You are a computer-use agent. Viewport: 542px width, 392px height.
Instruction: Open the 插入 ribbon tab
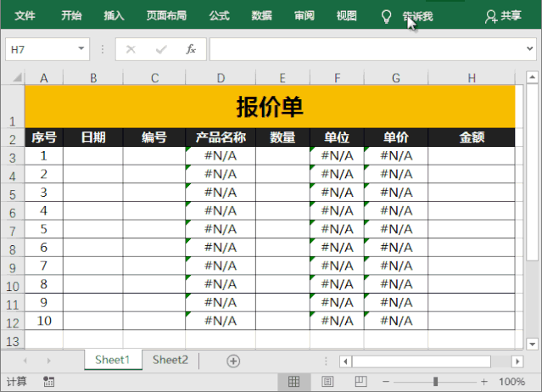point(114,16)
